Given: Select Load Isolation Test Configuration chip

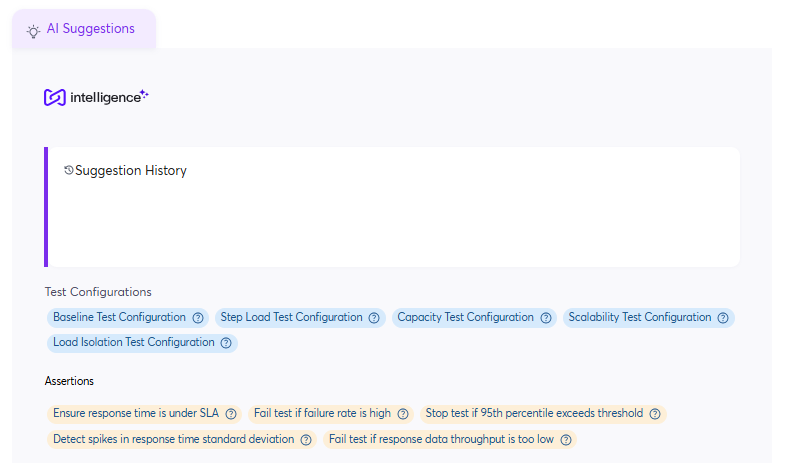Looking at the screenshot, I should pyautogui.click(x=133, y=343).
